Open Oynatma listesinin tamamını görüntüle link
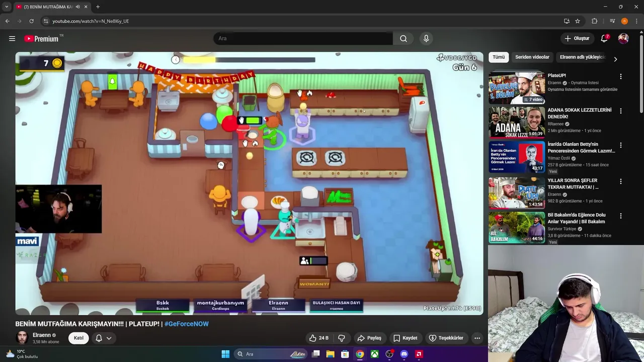Screen dimensions: 644x362 582,89
